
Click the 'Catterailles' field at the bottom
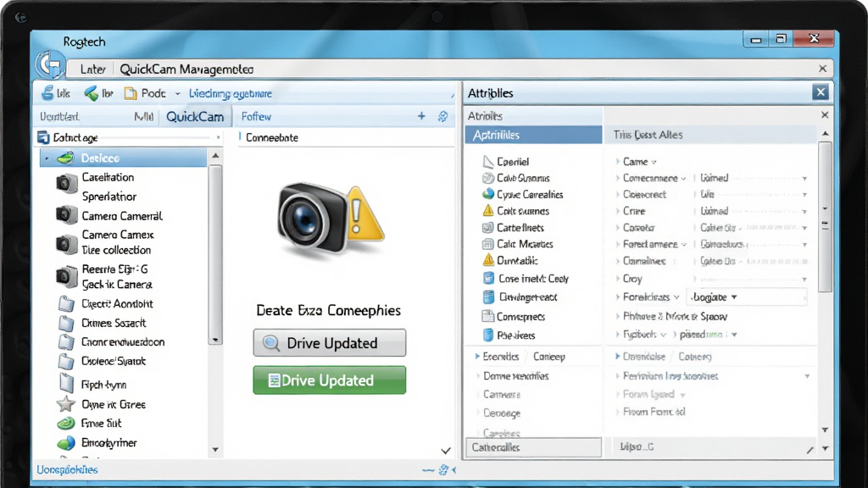(534, 447)
